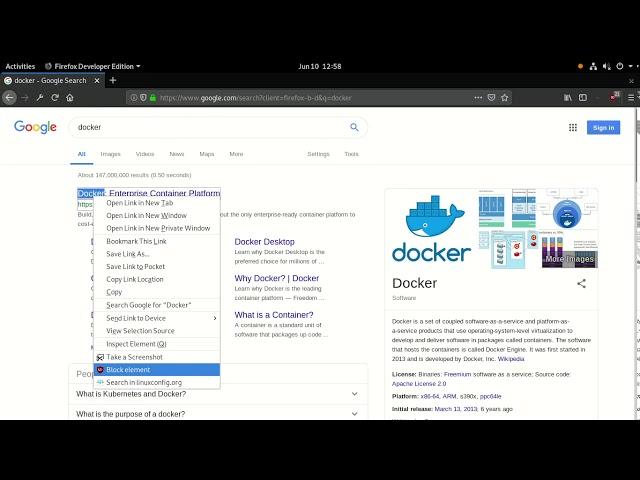Bookmark this page with star icon
The width and height of the screenshot is (640, 480).
(505, 98)
